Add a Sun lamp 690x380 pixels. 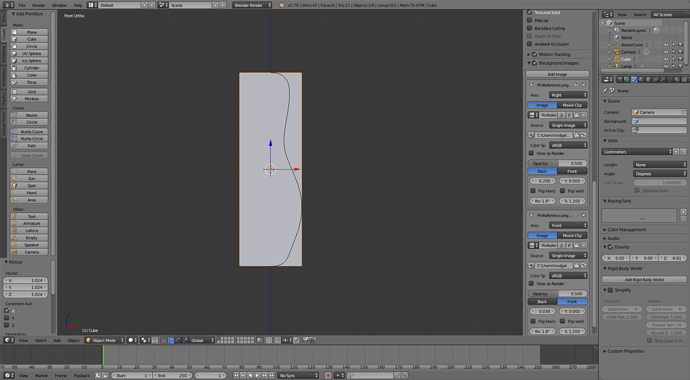click(29, 179)
